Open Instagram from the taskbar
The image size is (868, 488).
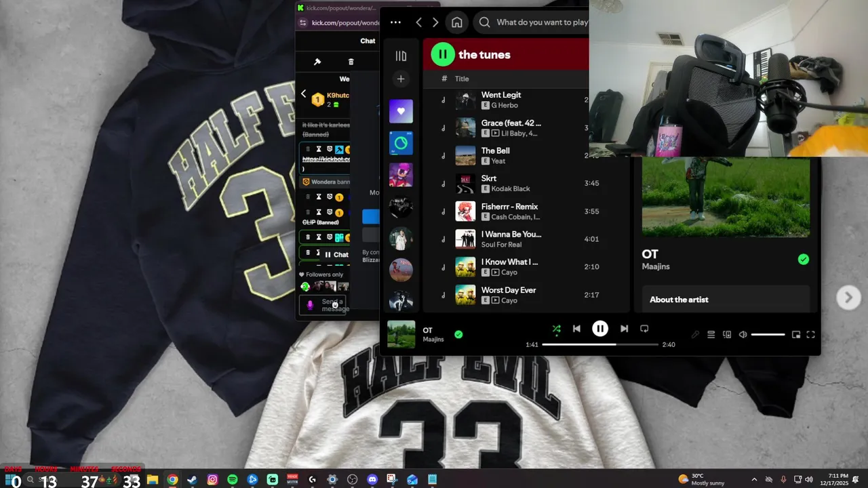pyautogui.click(x=212, y=479)
